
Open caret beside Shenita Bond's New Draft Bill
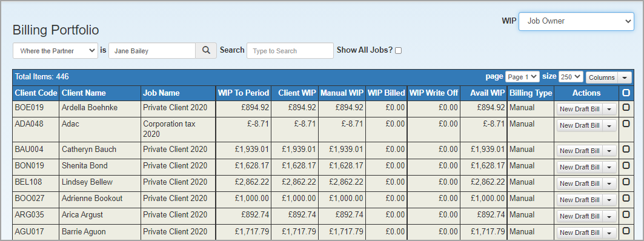click(x=609, y=168)
